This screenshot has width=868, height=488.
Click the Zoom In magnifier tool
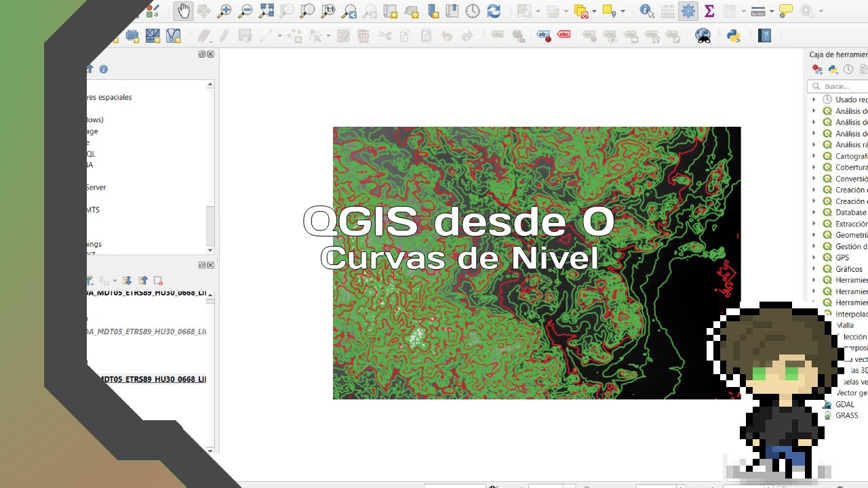224,11
